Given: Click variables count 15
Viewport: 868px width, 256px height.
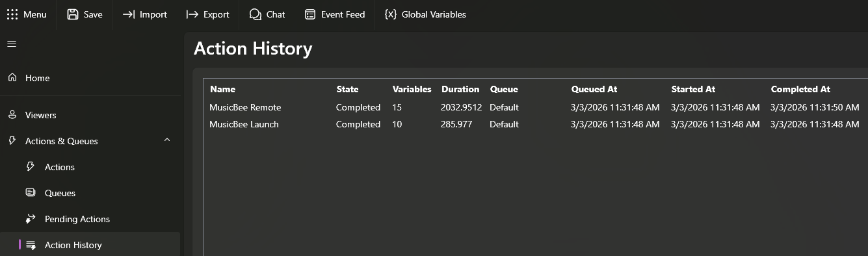Looking at the screenshot, I should pos(397,107).
